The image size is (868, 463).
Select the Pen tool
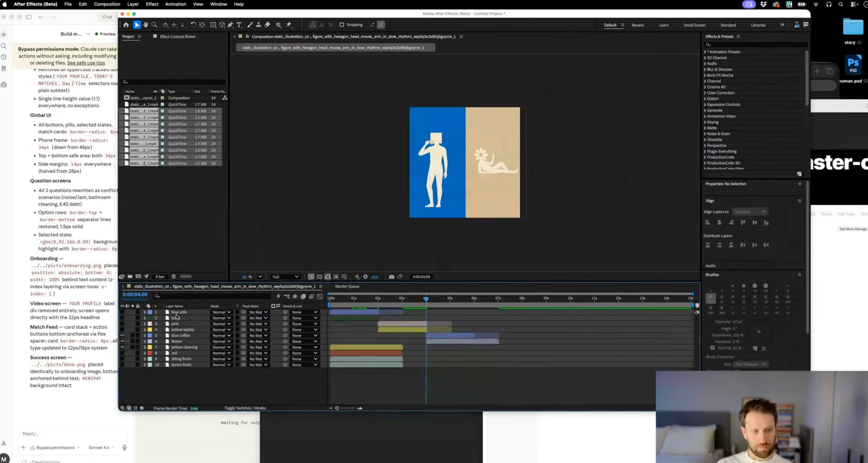coord(230,25)
